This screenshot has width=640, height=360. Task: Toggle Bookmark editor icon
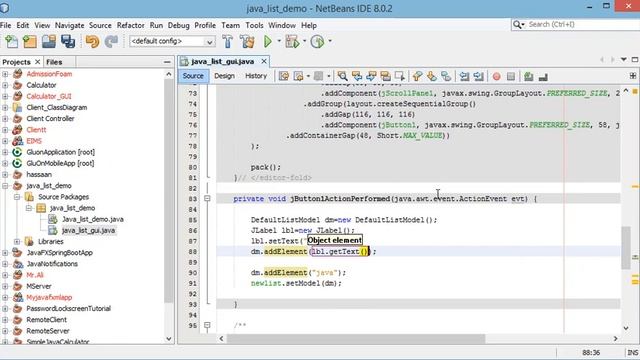coord(446,76)
